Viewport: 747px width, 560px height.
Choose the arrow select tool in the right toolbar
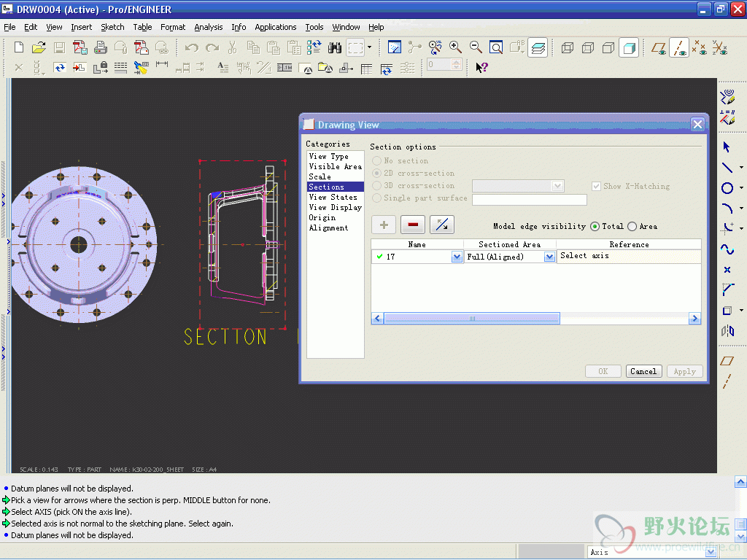pyautogui.click(x=727, y=147)
